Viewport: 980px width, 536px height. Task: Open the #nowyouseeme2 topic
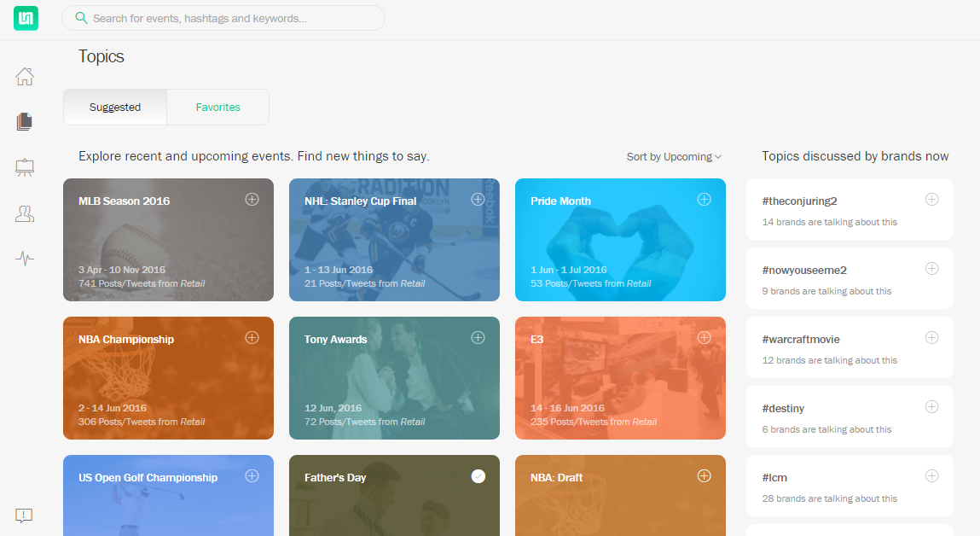pos(850,278)
